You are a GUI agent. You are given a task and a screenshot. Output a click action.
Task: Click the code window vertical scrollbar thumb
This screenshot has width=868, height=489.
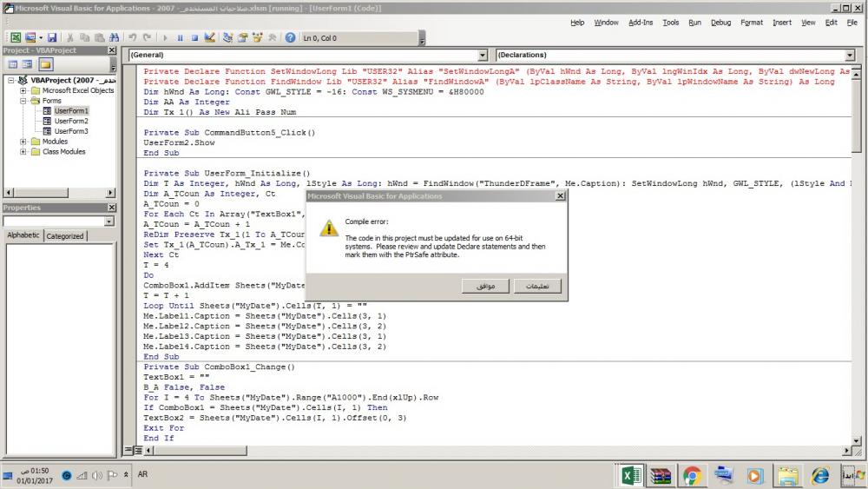(x=857, y=114)
